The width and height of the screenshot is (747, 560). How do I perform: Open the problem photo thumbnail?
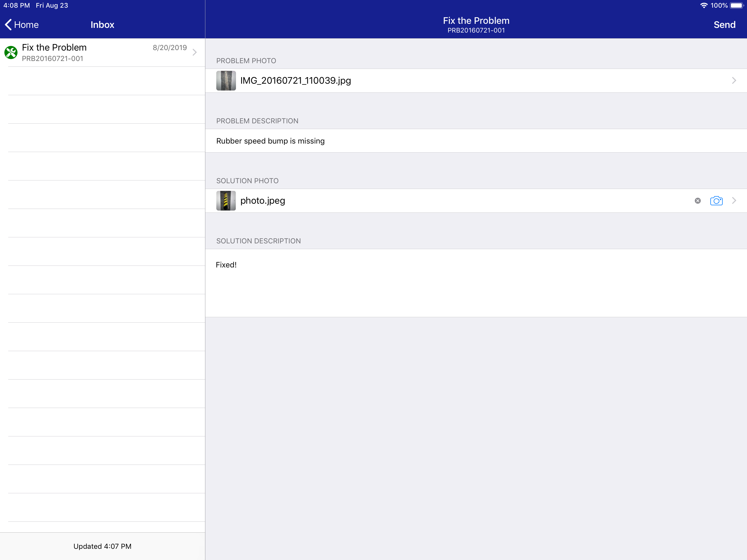[226, 80]
